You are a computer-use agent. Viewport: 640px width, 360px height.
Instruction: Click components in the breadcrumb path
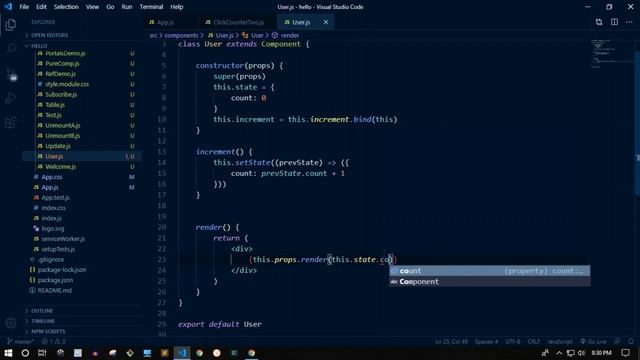pyautogui.click(x=181, y=36)
